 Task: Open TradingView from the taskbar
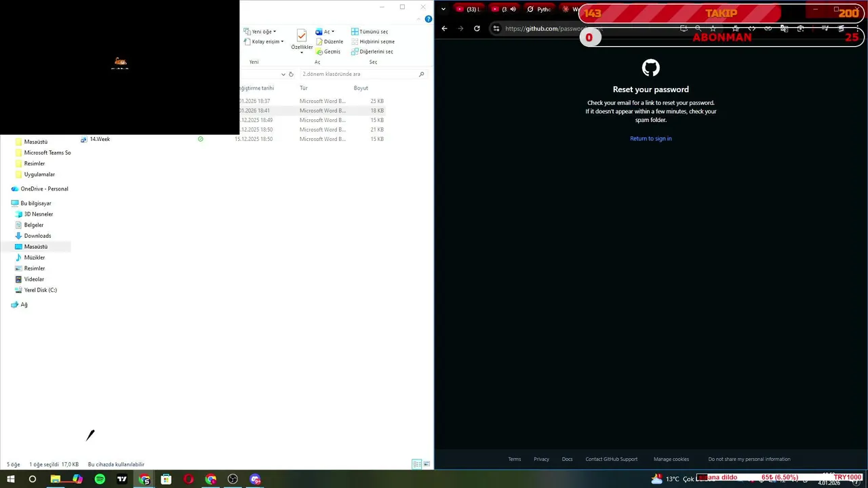(x=122, y=479)
